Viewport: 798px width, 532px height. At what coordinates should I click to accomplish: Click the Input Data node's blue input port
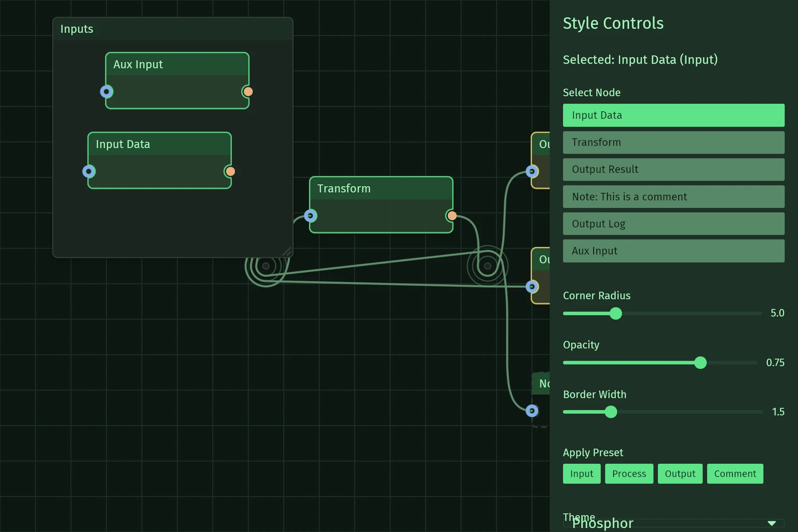(x=89, y=172)
